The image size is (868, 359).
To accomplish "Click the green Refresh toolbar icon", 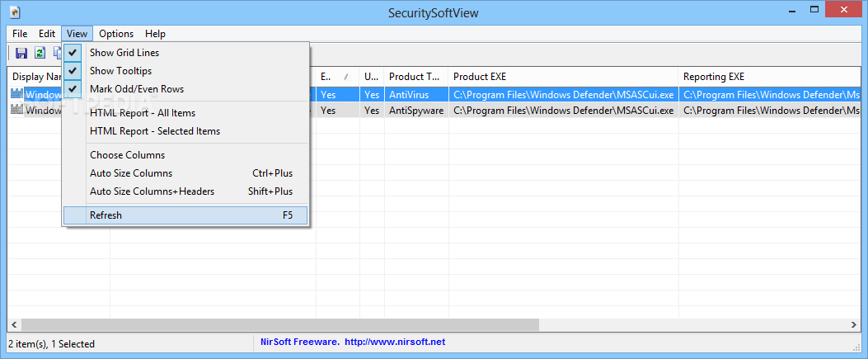I will [40, 53].
